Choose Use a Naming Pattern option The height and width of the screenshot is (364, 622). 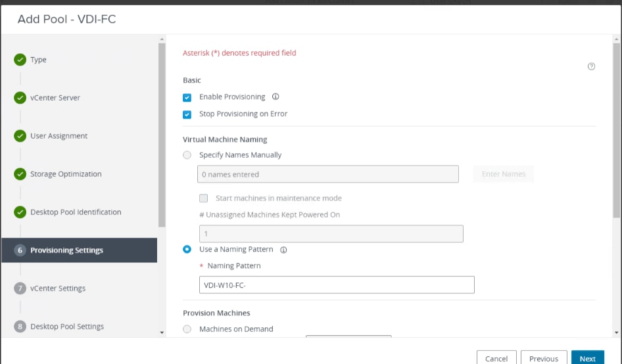(x=187, y=250)
